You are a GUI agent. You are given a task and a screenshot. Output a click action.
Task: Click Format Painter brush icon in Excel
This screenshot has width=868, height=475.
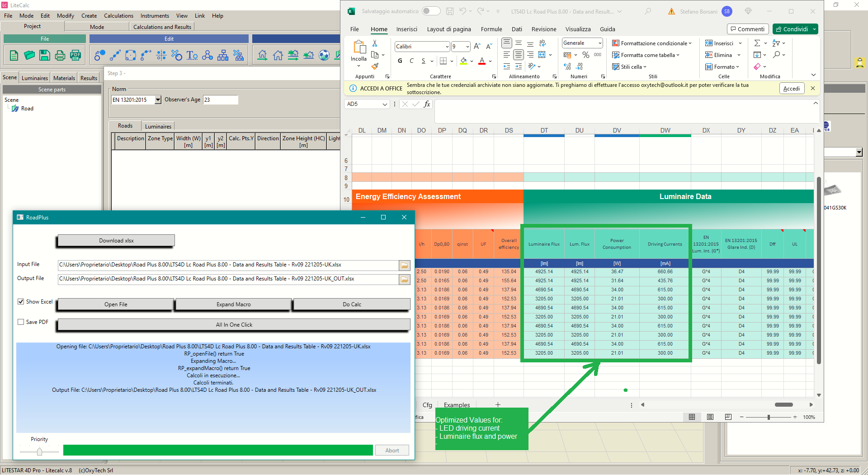tap(375, 66)
